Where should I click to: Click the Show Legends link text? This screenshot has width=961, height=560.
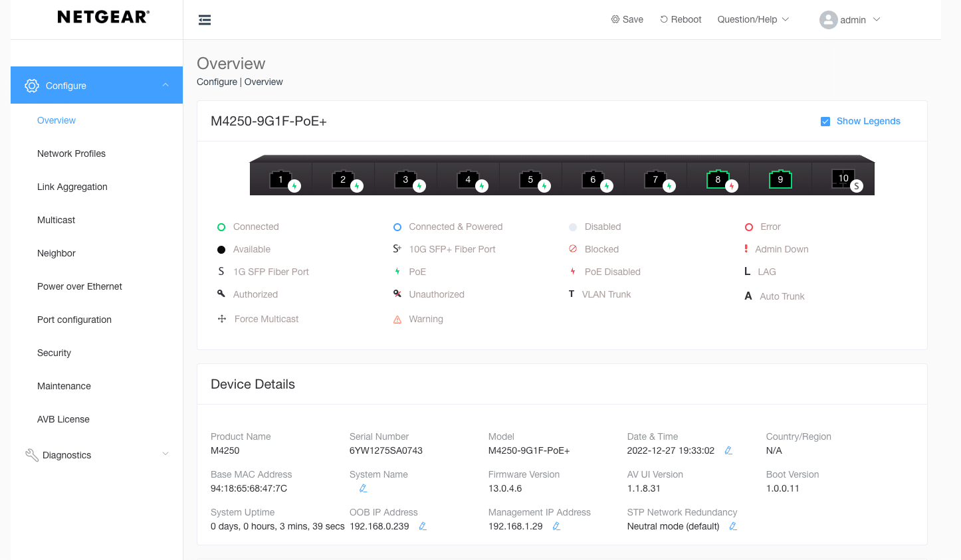(x=868, y=121)
